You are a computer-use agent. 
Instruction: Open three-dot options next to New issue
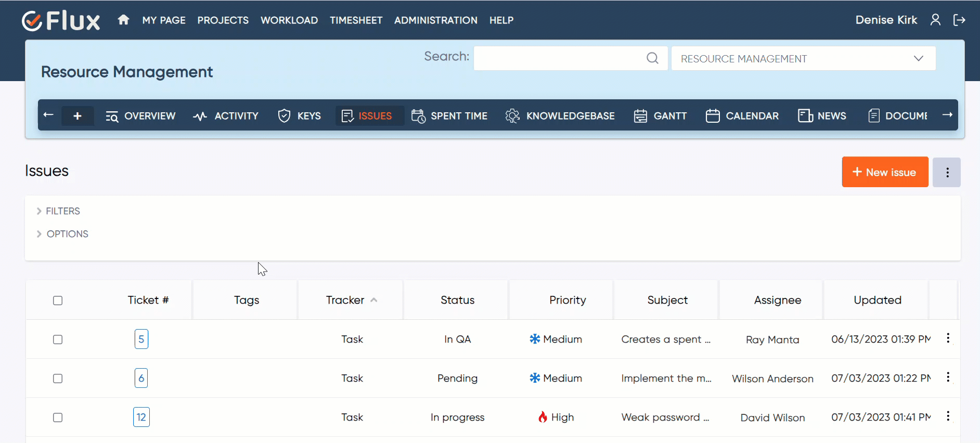click(x=947, y=172)
